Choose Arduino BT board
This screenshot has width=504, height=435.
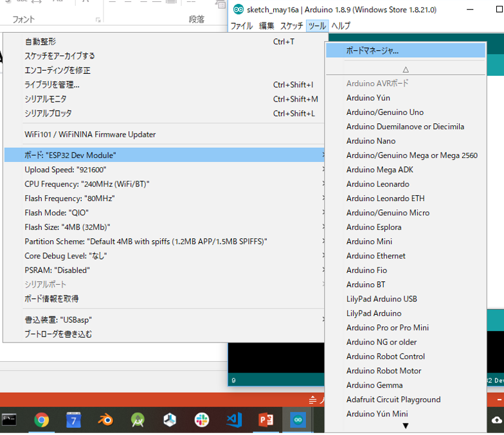pos(406,285)
